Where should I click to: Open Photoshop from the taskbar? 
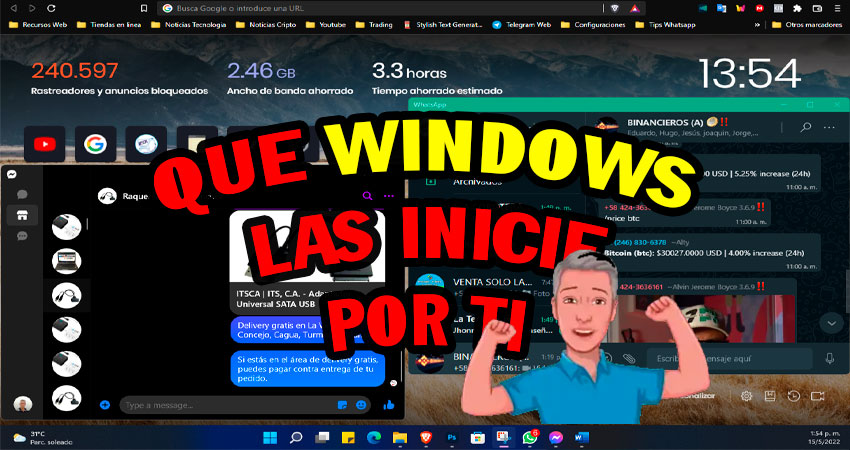[x=451, y=437]
